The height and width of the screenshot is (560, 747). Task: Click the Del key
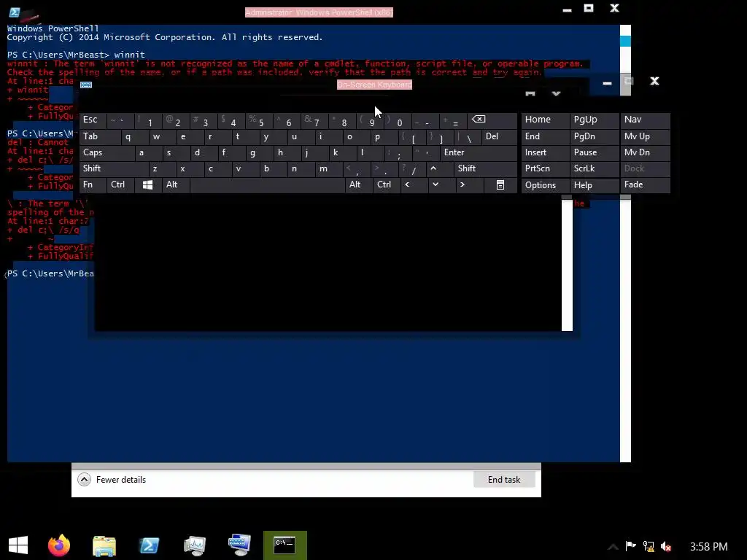coord(499,136)
